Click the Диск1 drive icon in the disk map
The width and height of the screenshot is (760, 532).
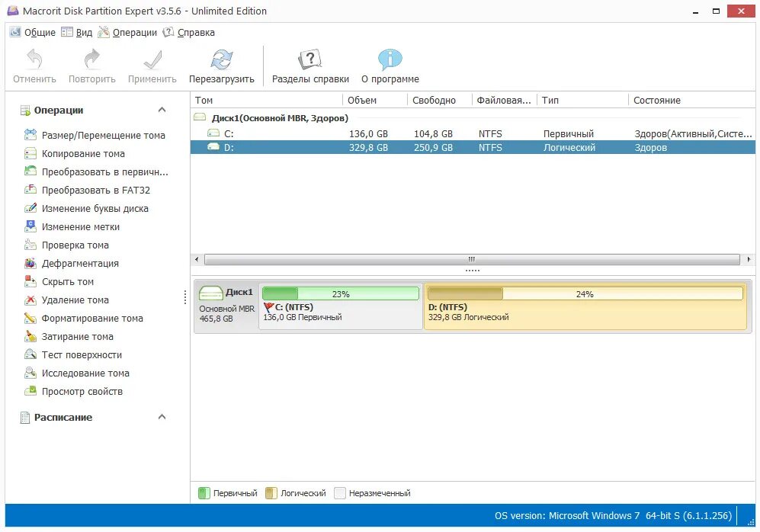click(211, 293)
